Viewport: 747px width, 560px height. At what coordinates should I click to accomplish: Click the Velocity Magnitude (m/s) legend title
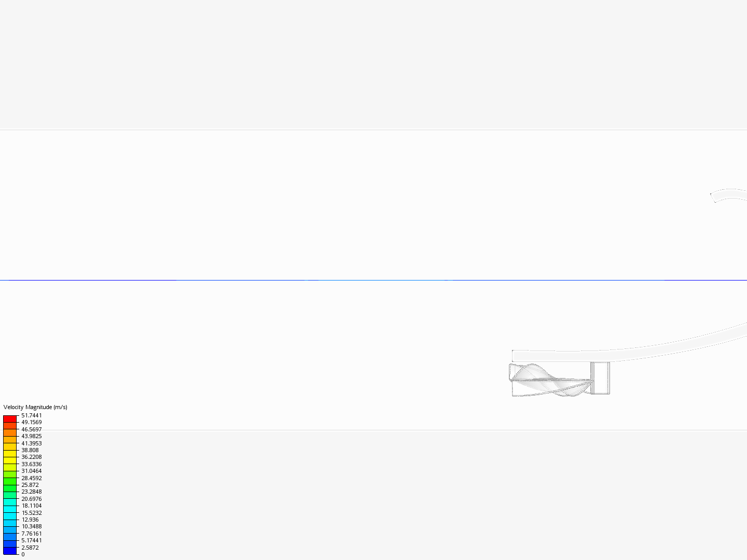point(35,407)
